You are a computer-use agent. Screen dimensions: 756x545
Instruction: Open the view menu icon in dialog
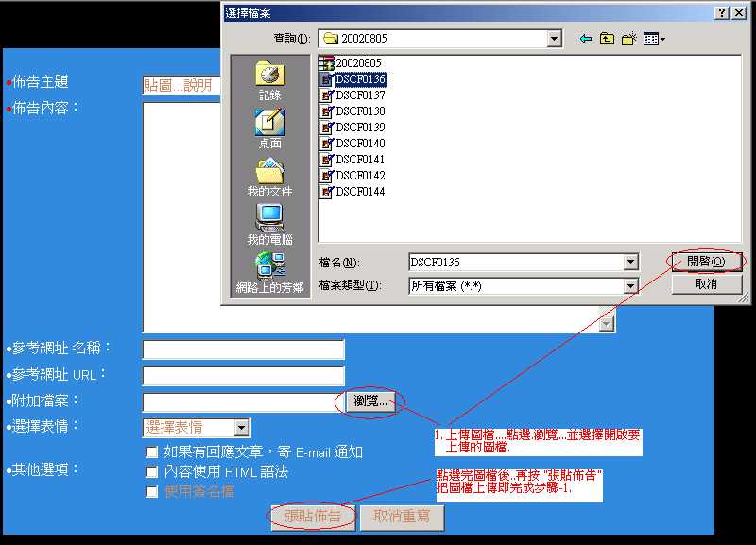tap(654, 39)
